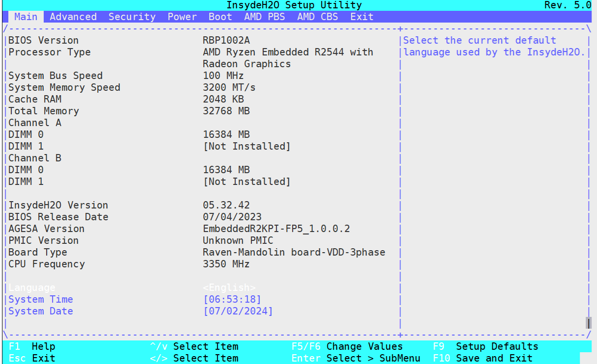Screen dimensions: 597x364
Task: Open the AMD CBS tab
Action: pos(318,17)
